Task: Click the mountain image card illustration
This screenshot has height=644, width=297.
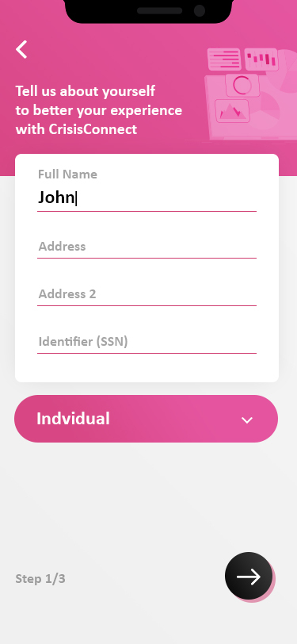Action: [x=232, y=111]
